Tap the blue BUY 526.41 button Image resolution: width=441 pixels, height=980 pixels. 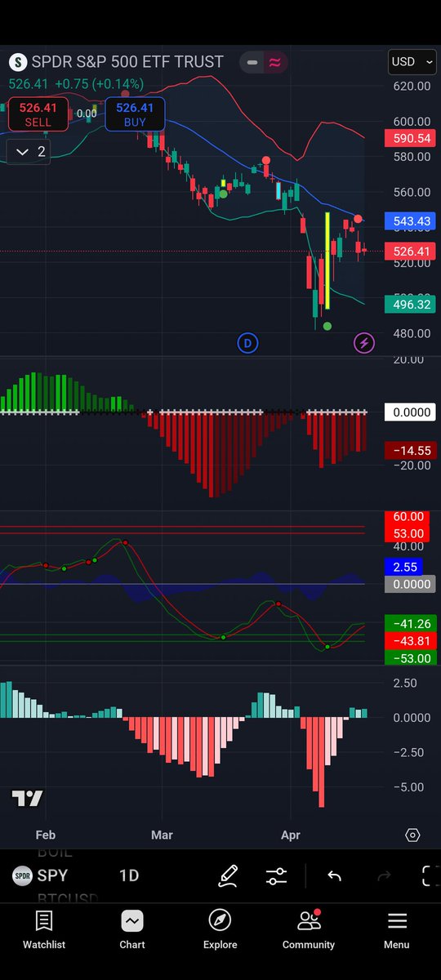[135, 114]
